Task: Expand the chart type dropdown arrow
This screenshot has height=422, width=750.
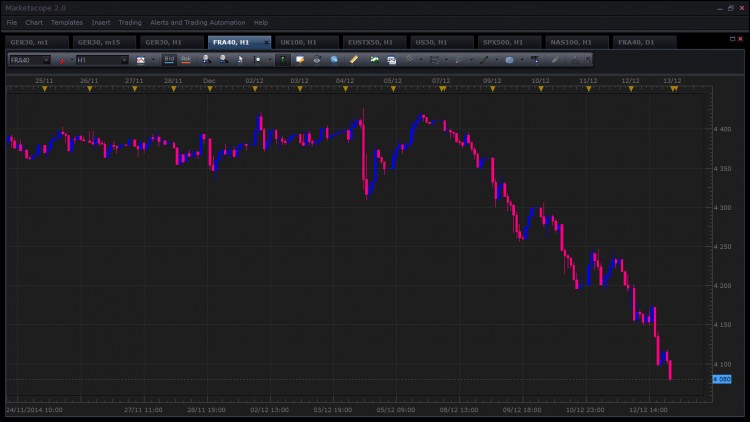Action: (x=153, y=60)
